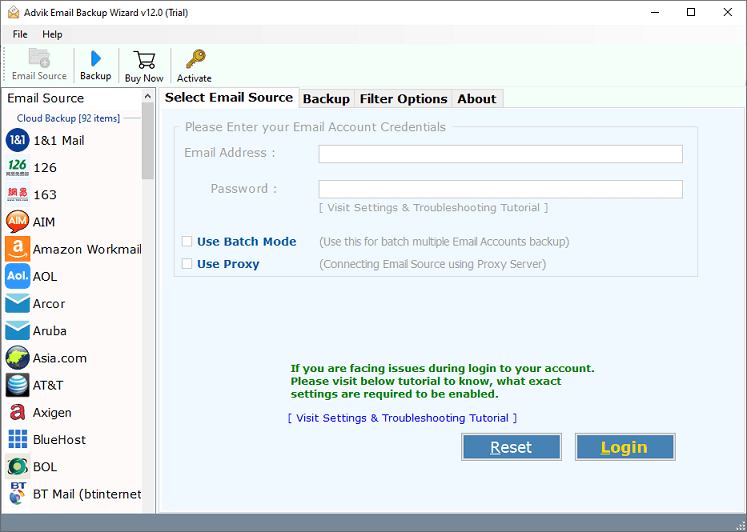Select the '1&1 Mail' list entry text

(59, 141)
